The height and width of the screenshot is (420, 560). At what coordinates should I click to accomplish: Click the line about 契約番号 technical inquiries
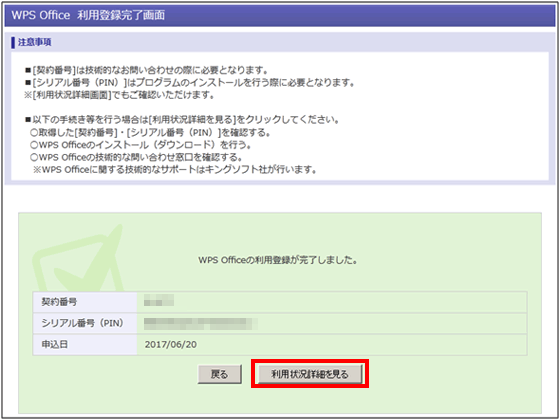pyautogui.click(x=146, y=70)
